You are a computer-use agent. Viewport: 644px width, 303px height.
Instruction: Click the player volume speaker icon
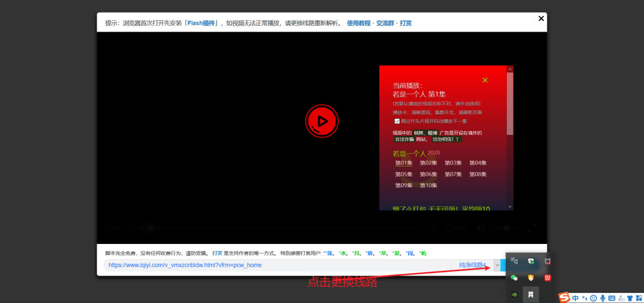tap(481, 228)
